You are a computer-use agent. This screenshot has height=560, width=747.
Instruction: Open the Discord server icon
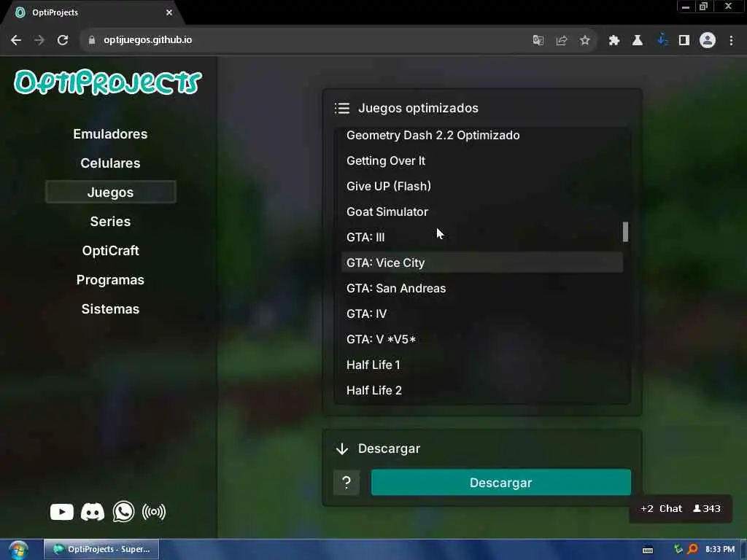[93, 512]
